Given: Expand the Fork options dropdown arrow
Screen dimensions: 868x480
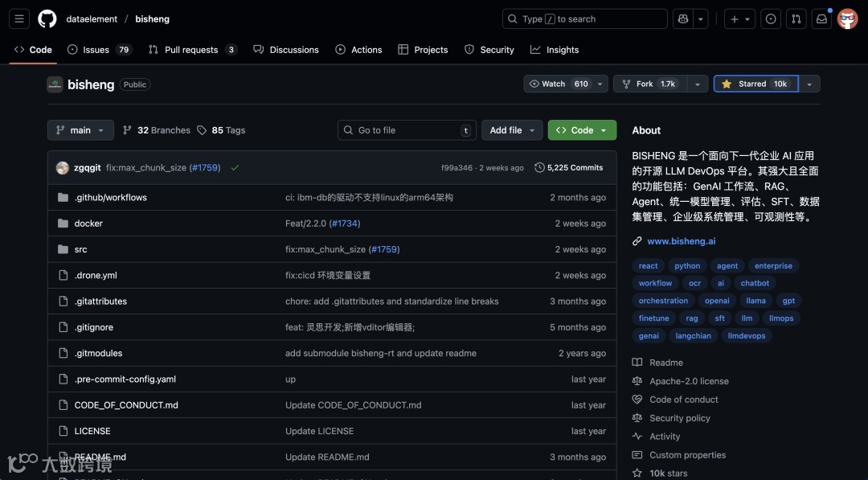Looking at the screenshot, I should click(x=698, y=84).
